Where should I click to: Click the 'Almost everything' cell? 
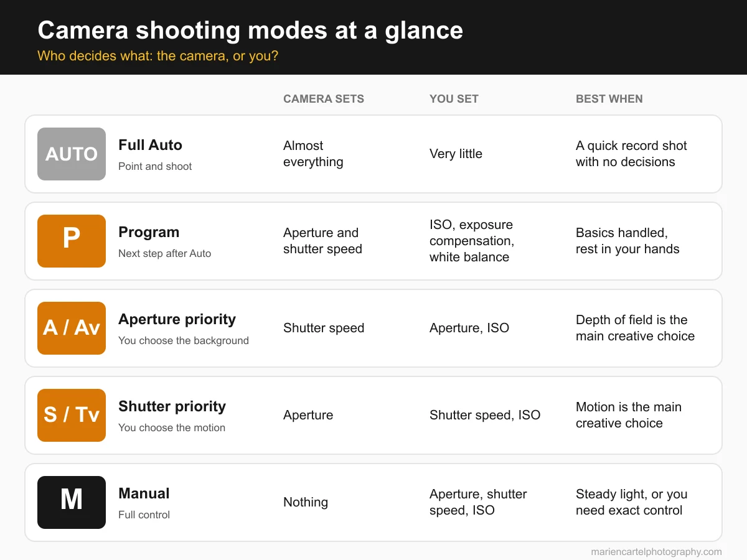tap(313, 154)
